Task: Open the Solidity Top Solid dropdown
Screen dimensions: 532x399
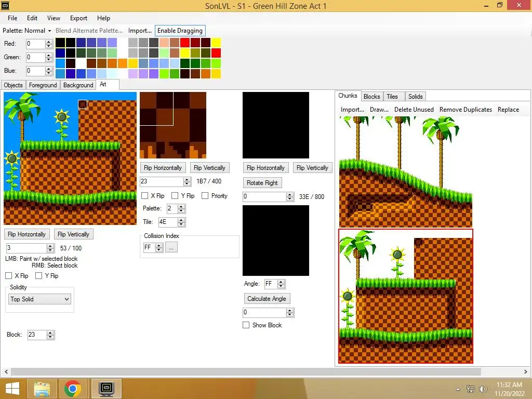Action: [39, 299]
